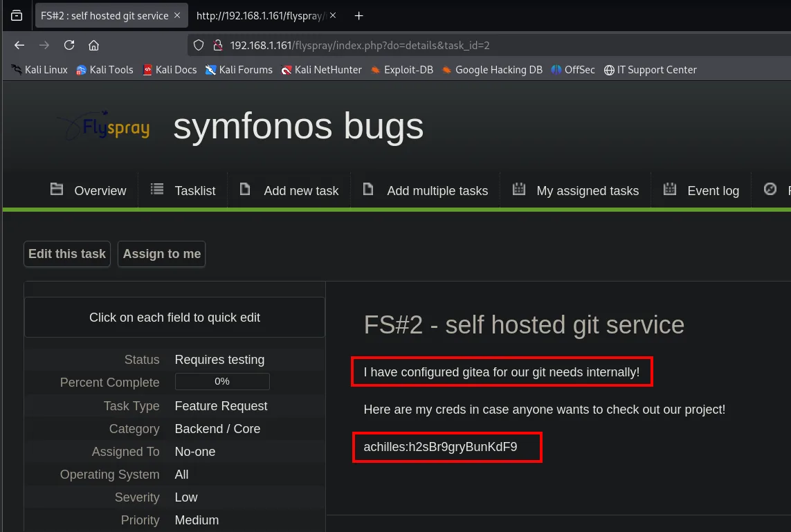The height and width of the screenshot is (532, 791).
Task: Quick edit the Severity Low value
Action: [186, 497]
